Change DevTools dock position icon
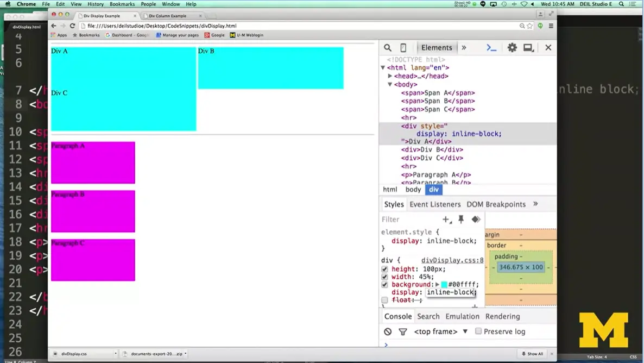The width and height of the screenshot is (644, 363). [528, 47]
